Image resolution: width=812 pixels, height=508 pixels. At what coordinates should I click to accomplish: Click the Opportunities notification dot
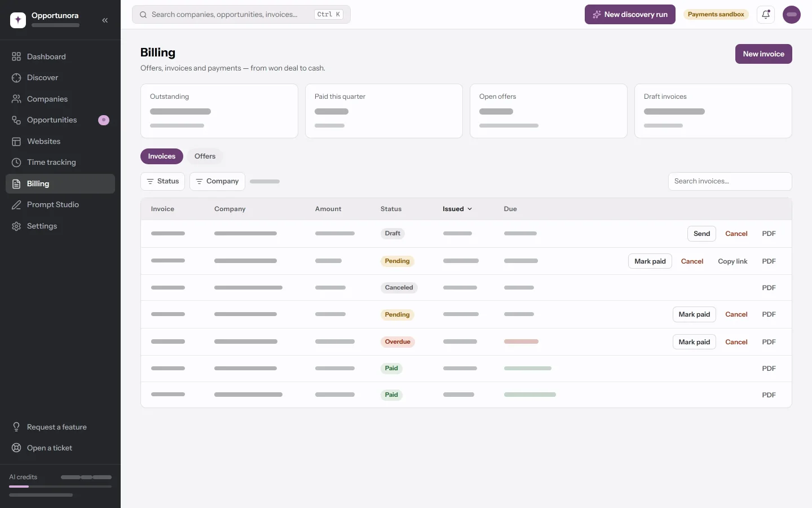pos(104,120)
